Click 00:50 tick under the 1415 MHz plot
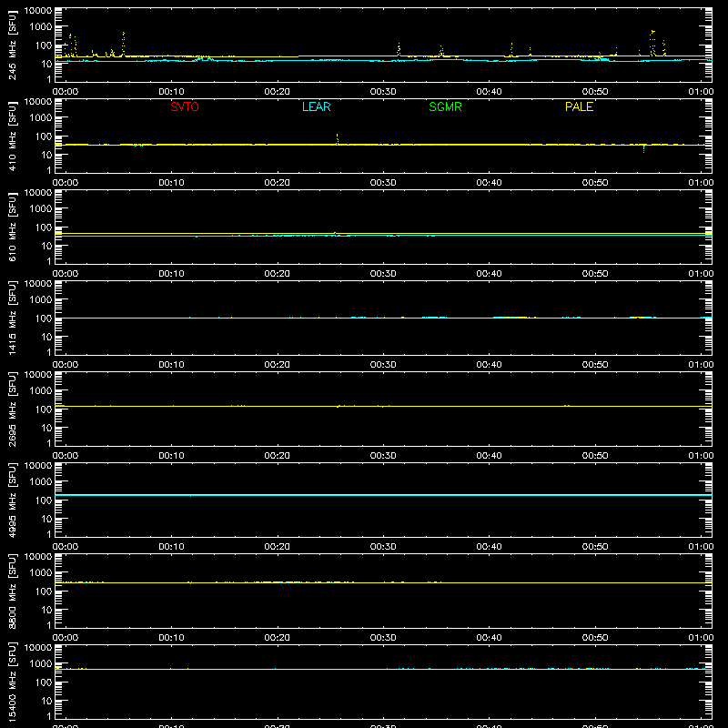 [595, 365]
